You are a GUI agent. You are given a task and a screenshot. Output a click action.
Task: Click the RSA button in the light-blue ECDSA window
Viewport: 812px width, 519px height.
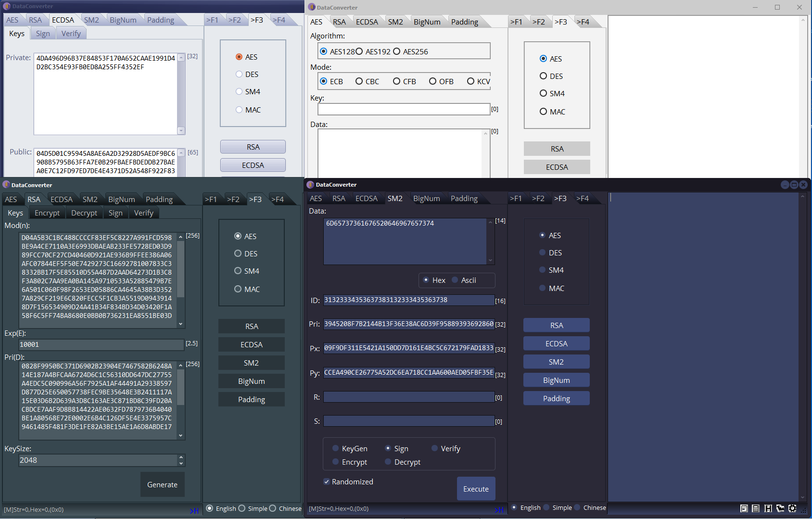[253, 147]
